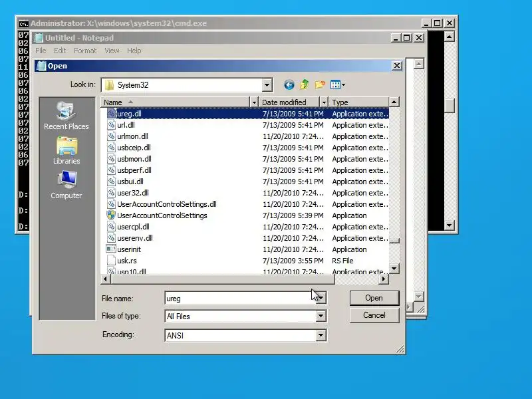Open the View menu dropdown arrow

coord(343,85)
